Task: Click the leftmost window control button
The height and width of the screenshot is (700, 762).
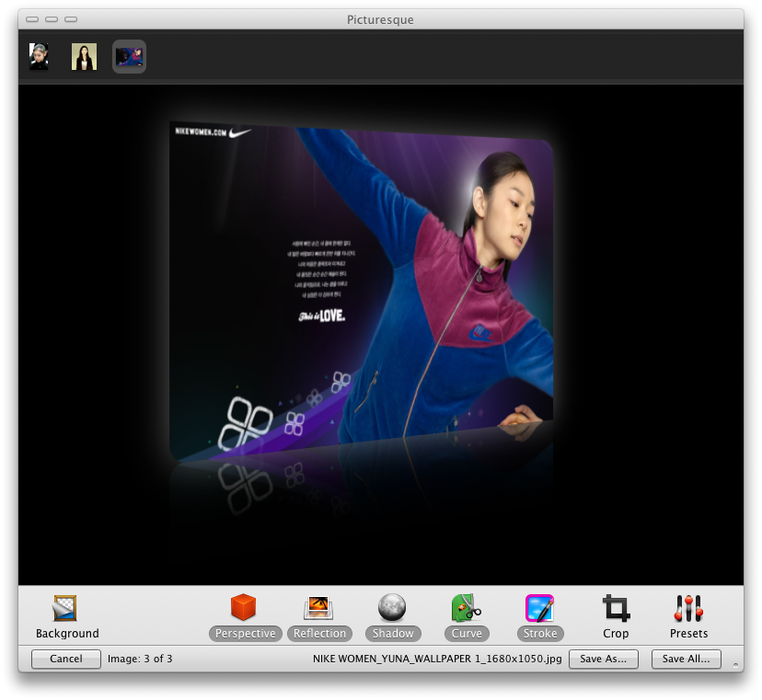Action: click(x=32, y=19)
